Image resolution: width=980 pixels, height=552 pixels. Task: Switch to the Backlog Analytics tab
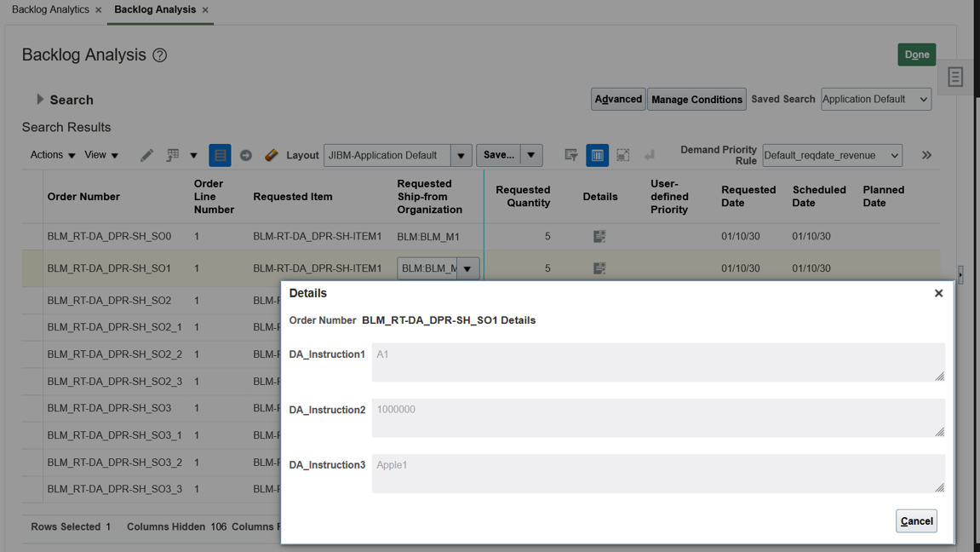(x=50, y=9)
